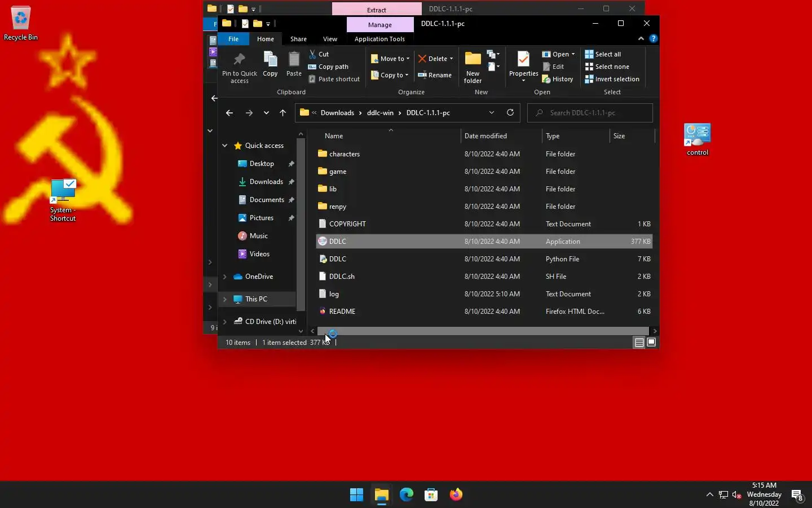The width and height of the screenshot is (812, 508).
Task: Switch to the large icons view layout
Action: [x=651, y=343]
